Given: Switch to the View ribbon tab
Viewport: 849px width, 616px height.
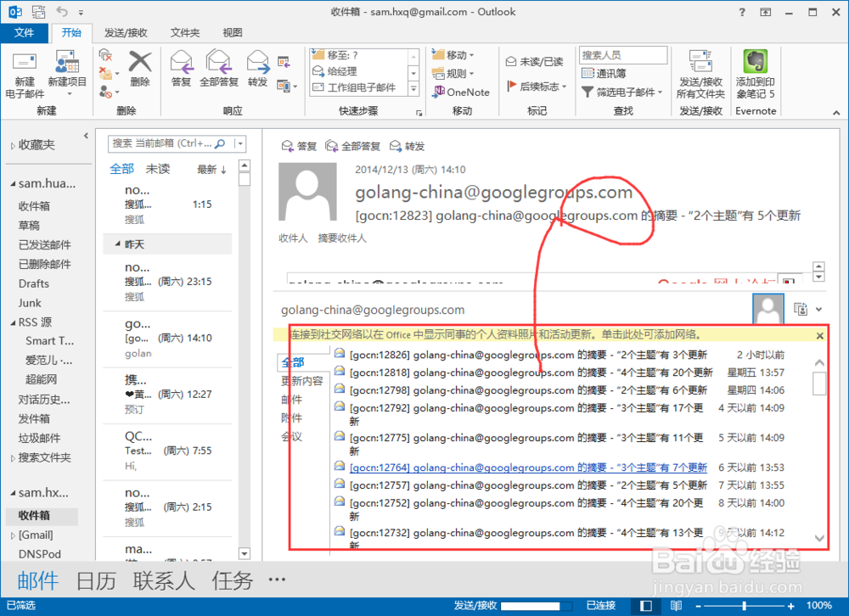Looking at the screenshot, I should (x=233, y=33).
